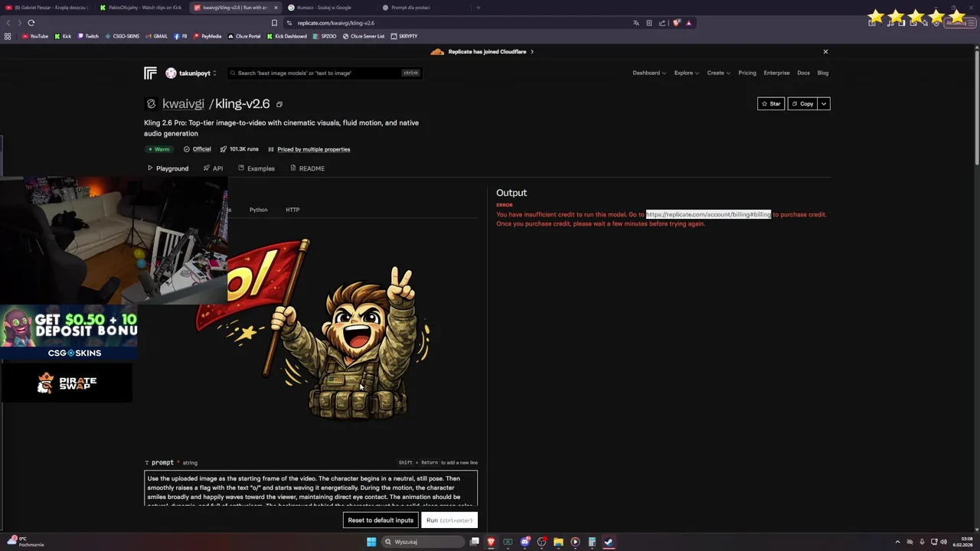This screenshot has width=980, height=551.
Task: Open browser apps grid icon
Action: (8, 36)
